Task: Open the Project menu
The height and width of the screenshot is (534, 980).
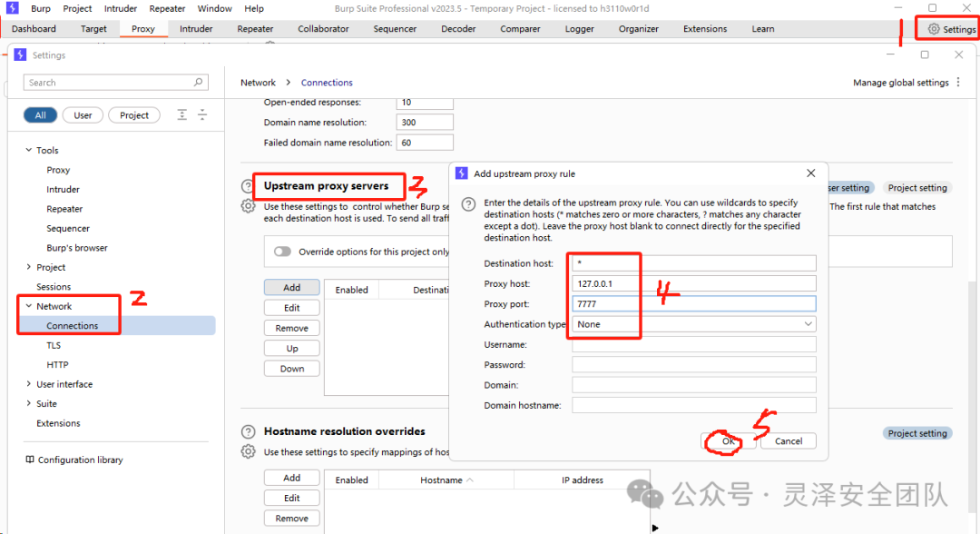Action: [x=77, y=9]
